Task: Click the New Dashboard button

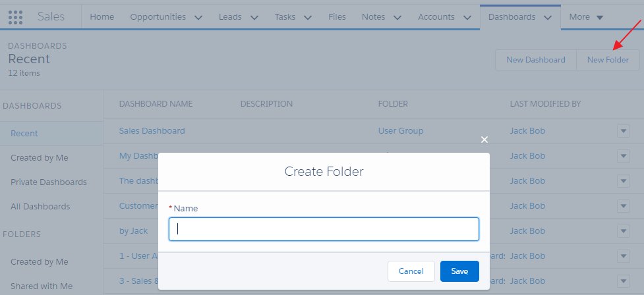Action: point(535,60)
